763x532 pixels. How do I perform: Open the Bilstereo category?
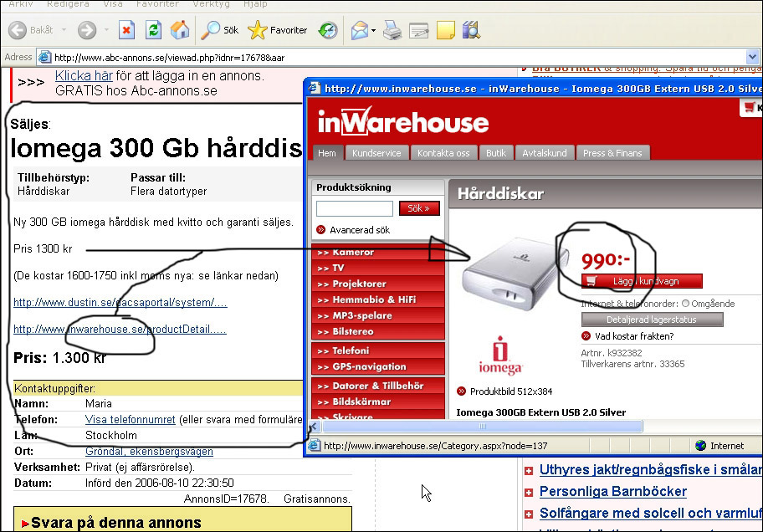[x=377, y=331]
